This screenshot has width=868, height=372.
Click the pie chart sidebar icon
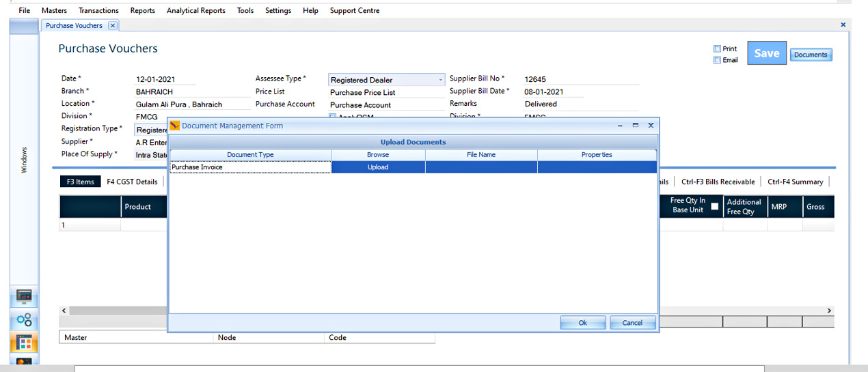(24, 362)
